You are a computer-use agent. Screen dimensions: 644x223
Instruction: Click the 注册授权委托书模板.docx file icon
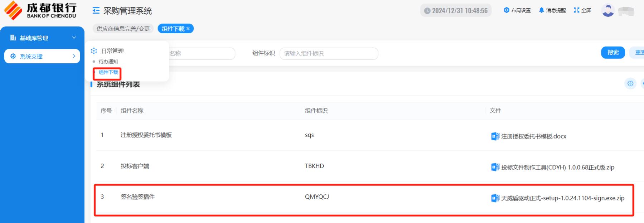coord(495,136)
